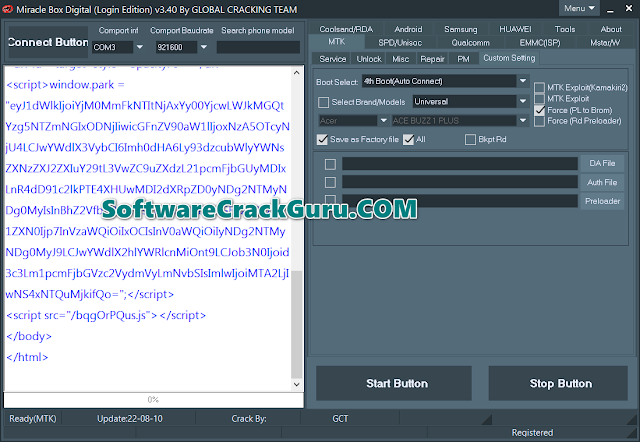Click the log vertical scrollbar thumb
This screenshot has width=640, height=442.
(297, 324)
